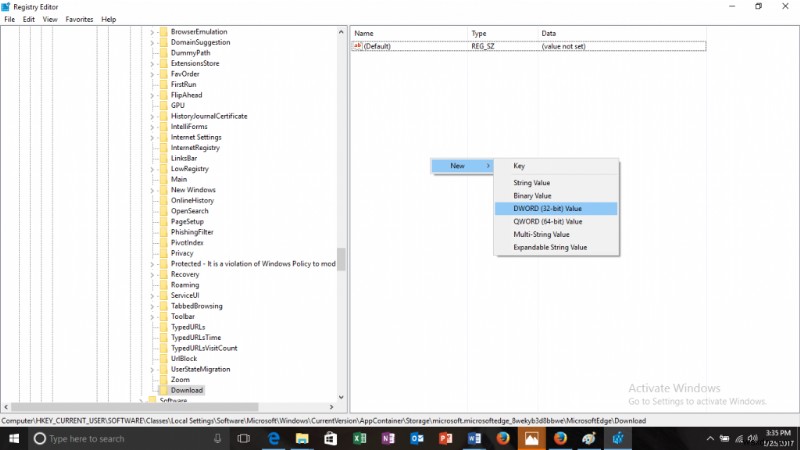Open the File menu
This screenshot has width=800, height=450.
pos(10,19)
